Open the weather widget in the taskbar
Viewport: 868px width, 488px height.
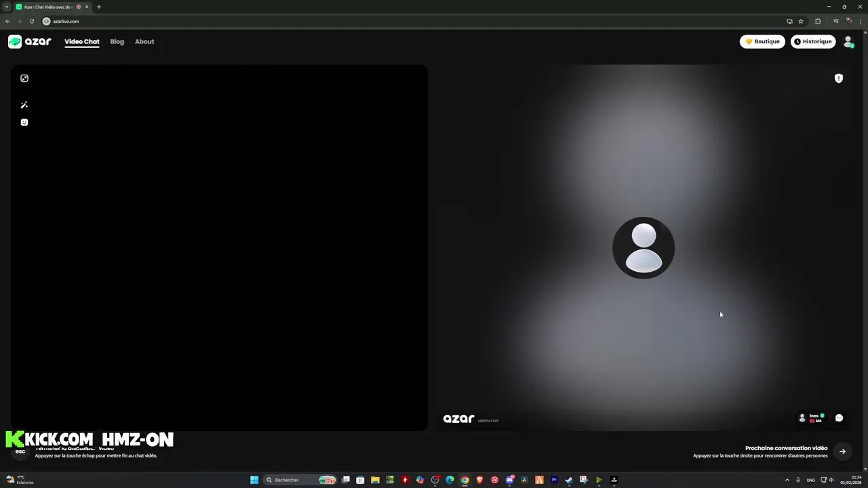pyautogui.click(x=20, y=480)
